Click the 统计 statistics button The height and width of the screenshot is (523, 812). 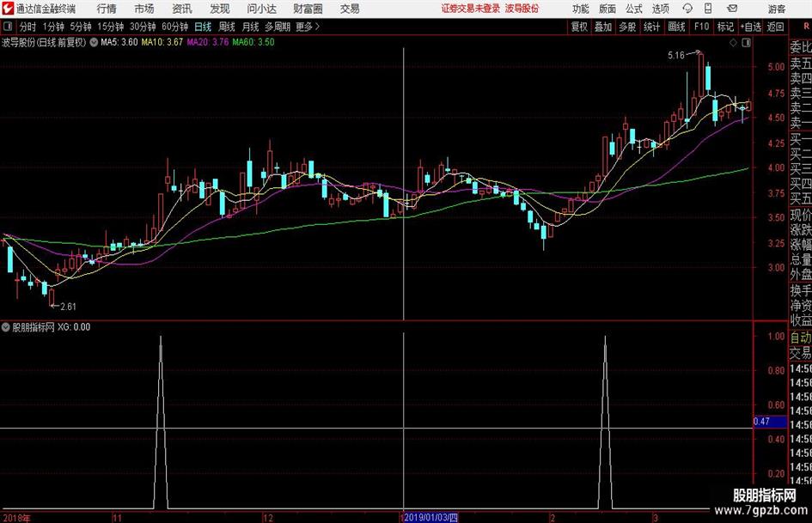[651, 27]
